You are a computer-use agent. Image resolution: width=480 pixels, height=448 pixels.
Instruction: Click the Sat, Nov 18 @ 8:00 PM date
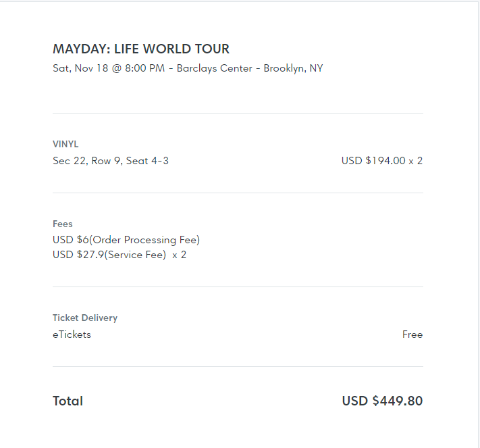click(108, 68)
